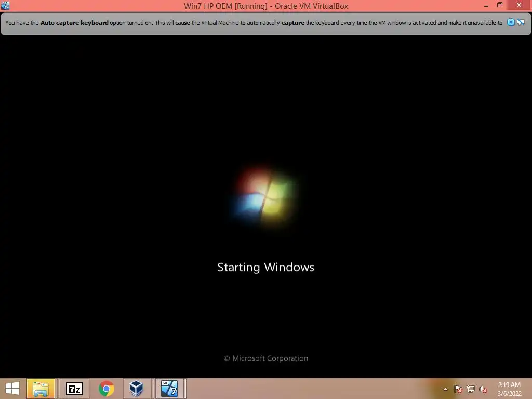Click inside the VM screen showing Starting Windows
The height and width of the screenshot is (399, 532).
266,207
